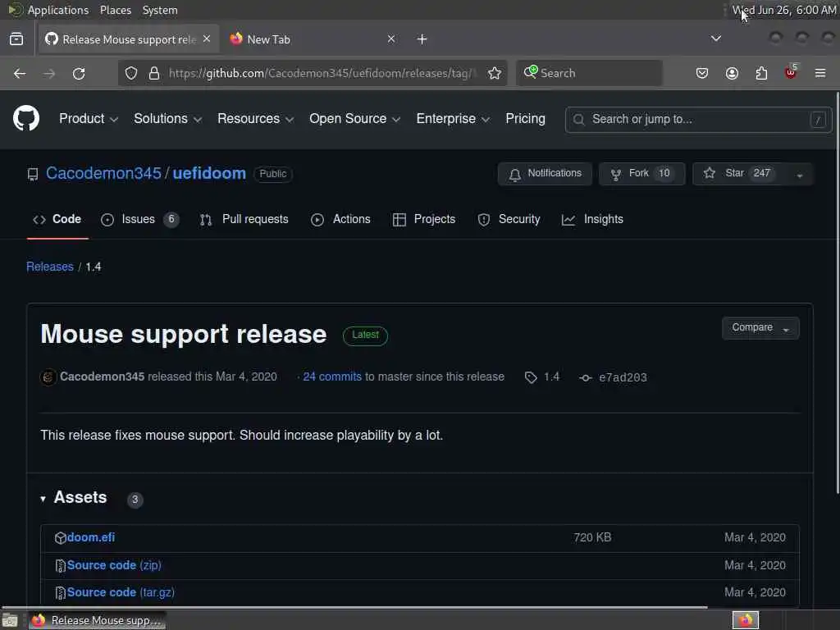Open the System menu
The height and width of the screenshot is (630, 840).
point(160,10)
